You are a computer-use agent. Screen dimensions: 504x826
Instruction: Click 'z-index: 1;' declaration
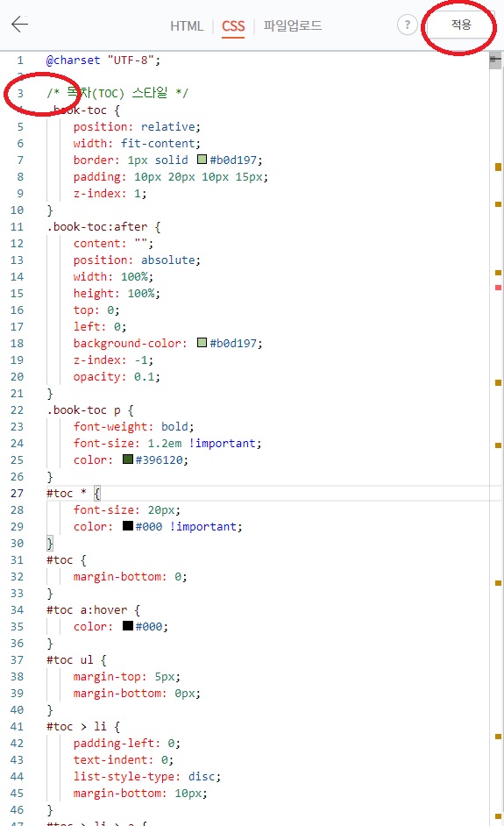click(x=110, y=193)
